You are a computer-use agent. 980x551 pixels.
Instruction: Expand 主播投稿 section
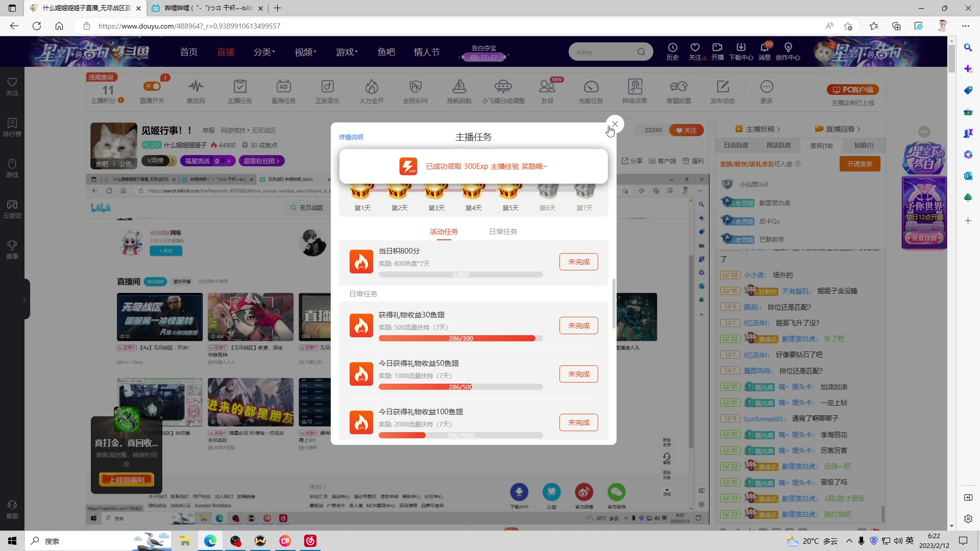click(757, 129)
